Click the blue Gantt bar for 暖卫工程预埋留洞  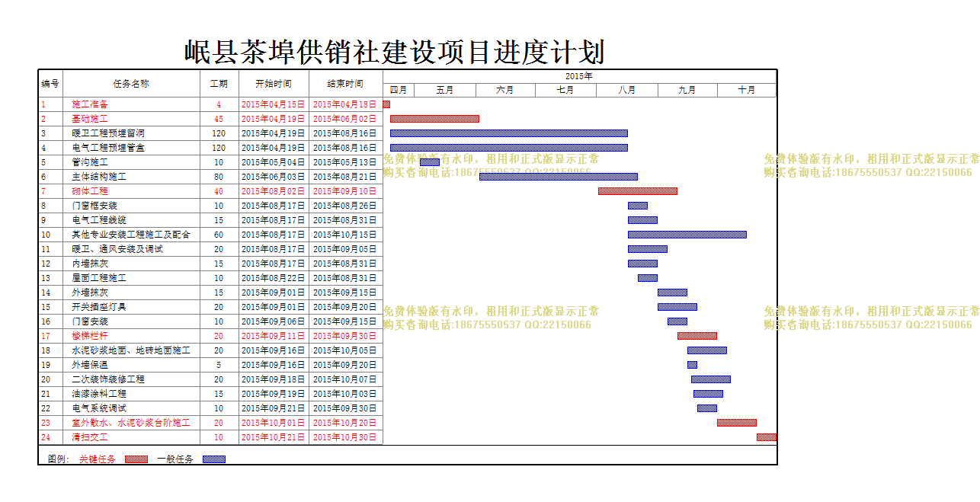509,133
